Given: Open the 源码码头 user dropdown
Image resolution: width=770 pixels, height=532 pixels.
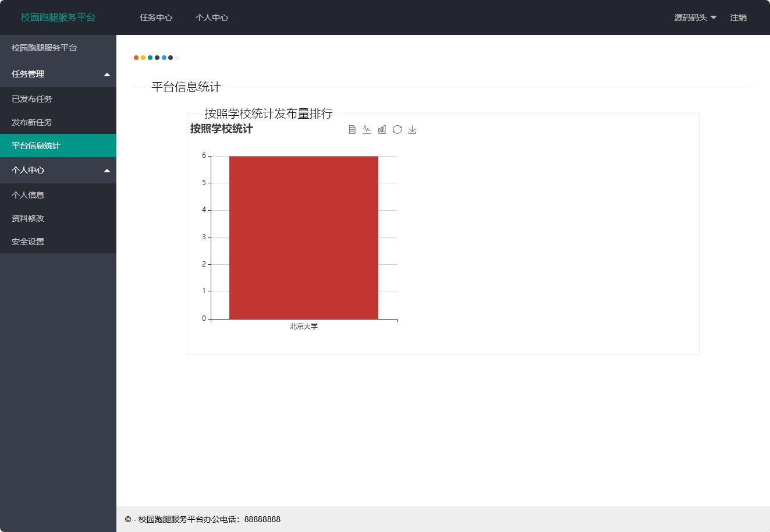Looking at the screenshot, I should (695, 17).
